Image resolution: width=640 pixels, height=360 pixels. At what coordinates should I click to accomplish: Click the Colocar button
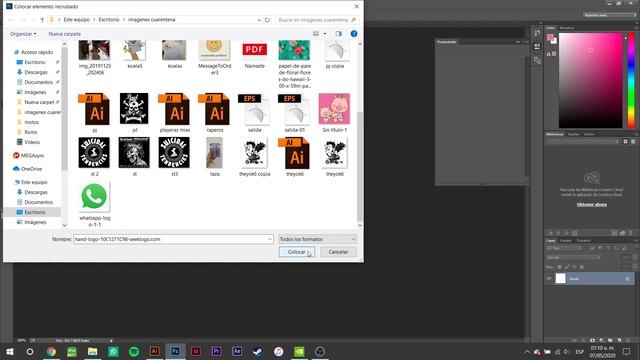coord(297,252)
